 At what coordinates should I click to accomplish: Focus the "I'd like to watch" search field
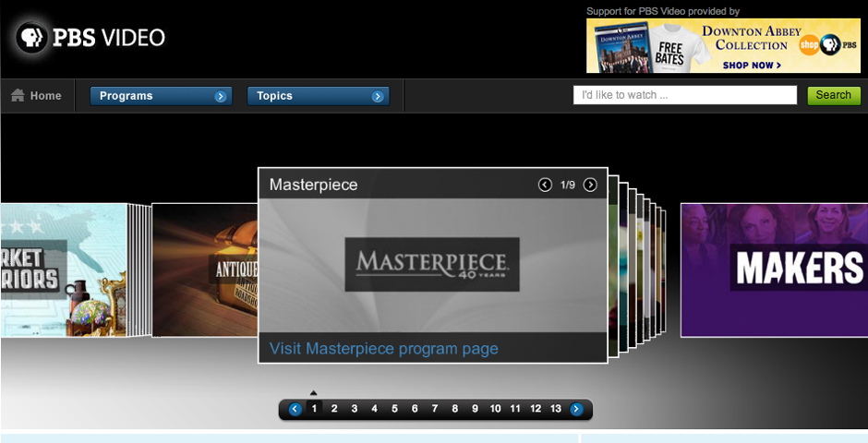pos(685,95)
